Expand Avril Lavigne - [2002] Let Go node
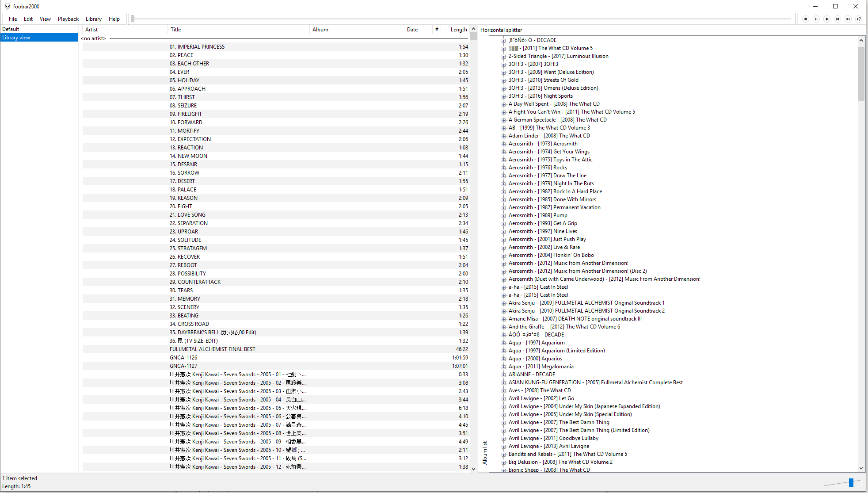Viewport: 868px width, 493px height. pos(503,398)
